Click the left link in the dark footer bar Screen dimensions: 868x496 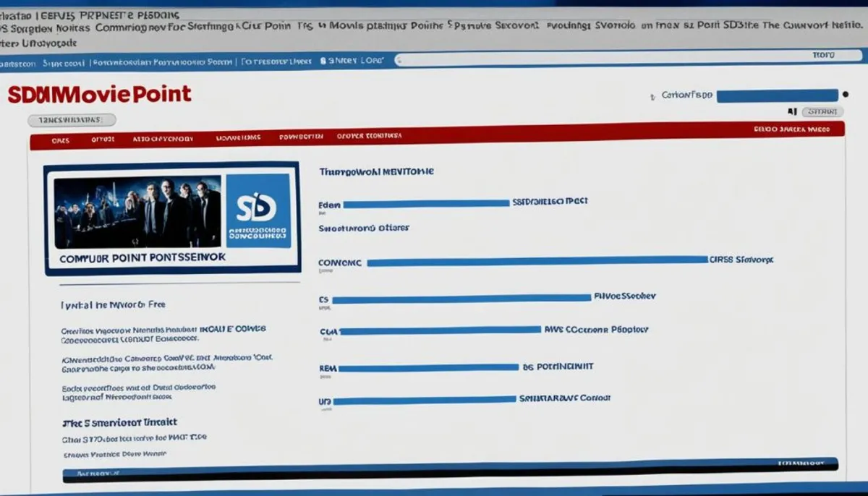(99, 474)
